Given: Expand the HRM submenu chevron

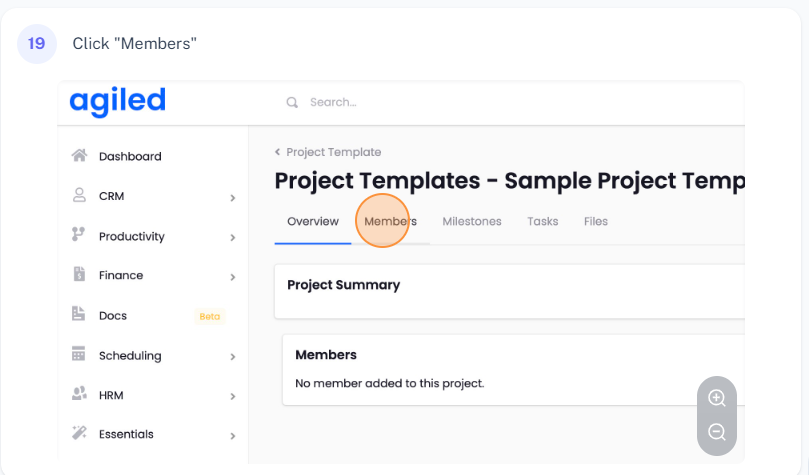Looking at the screenshot, I should click(x=232, y=397).
